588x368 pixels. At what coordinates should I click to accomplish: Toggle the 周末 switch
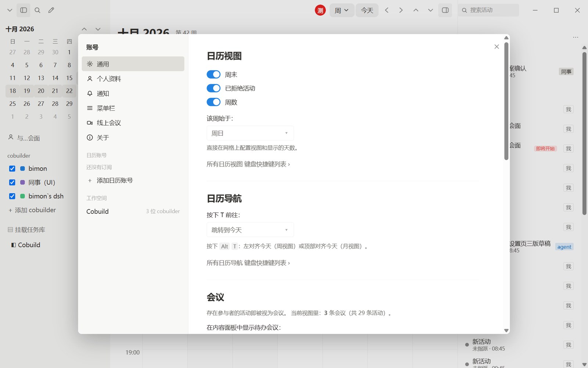(x=214, y=74)
